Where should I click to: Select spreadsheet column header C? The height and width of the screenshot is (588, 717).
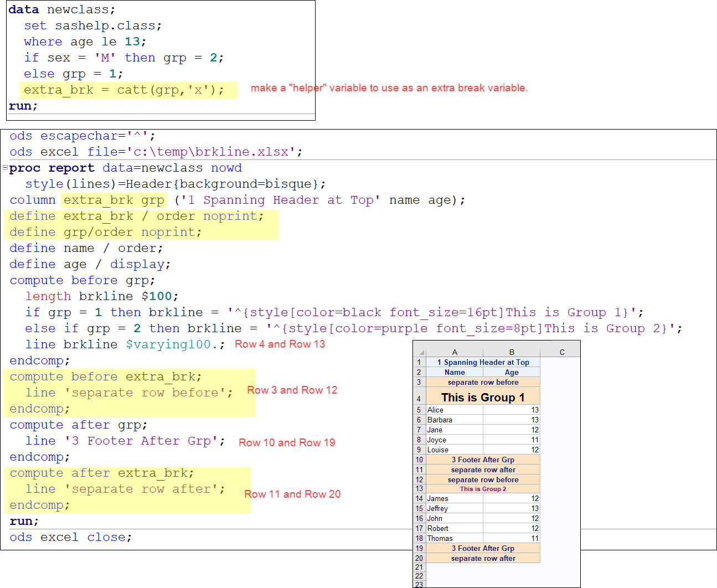click(561, 352)
